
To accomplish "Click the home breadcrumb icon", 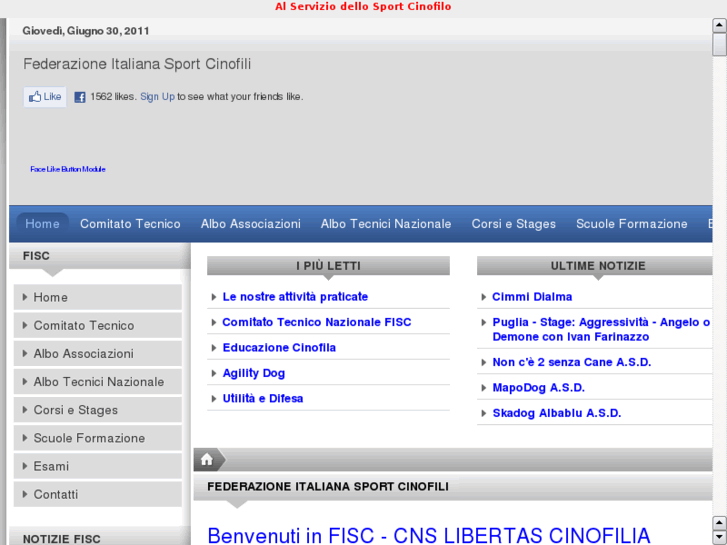I will pos(207,460).
